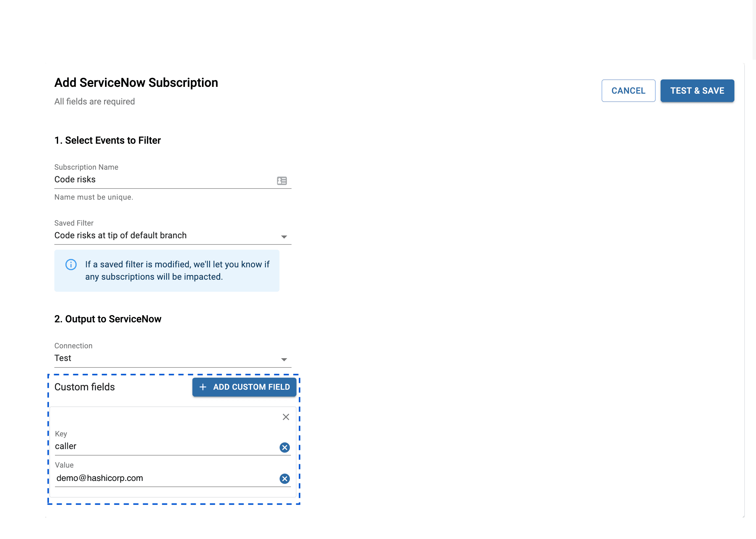Click the '1. Select Events to Filter' heading
Viewport: 756px width, 539px height.
[107, 140]
